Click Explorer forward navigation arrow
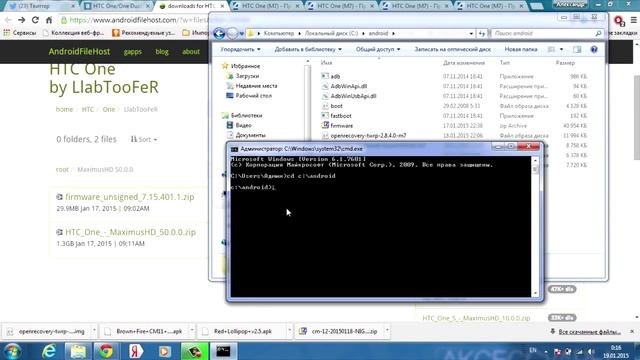 (x=232, y=33)
